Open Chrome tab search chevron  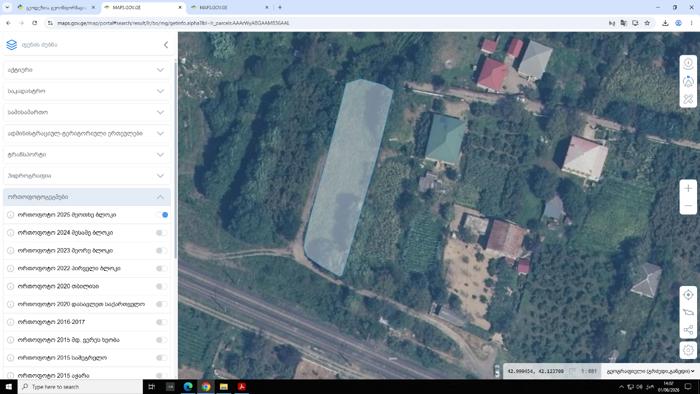pyautogui.click(x=7, y=7)
